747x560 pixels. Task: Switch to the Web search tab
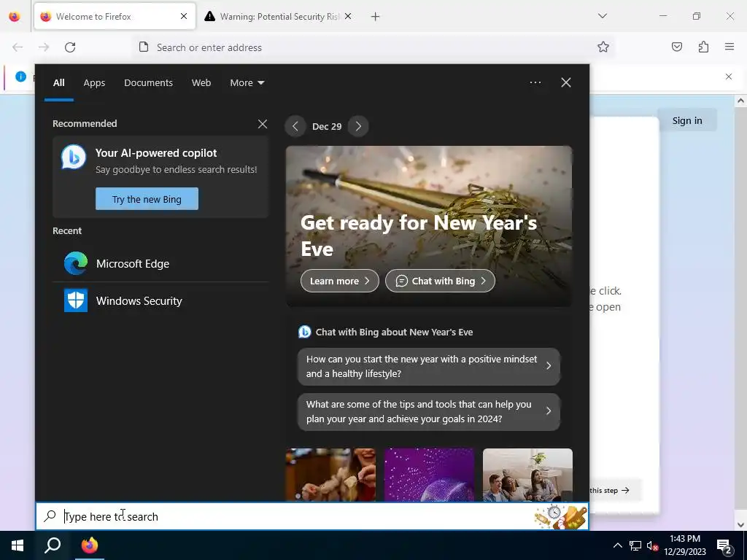[x=201, y=83]
